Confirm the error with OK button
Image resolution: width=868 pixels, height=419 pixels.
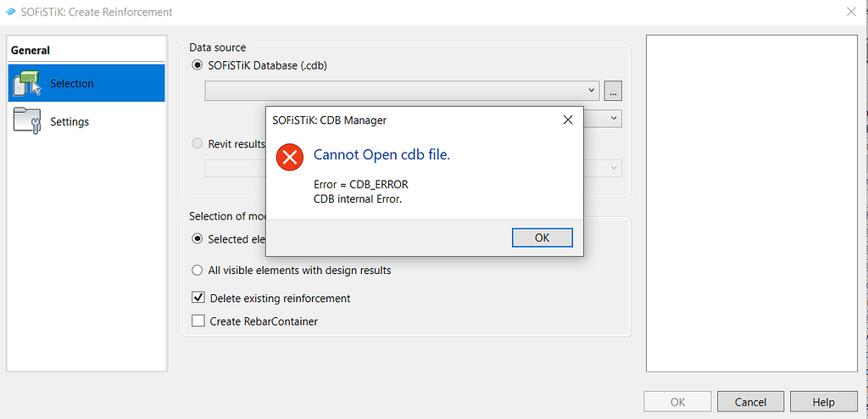click(x=542, y=237)
